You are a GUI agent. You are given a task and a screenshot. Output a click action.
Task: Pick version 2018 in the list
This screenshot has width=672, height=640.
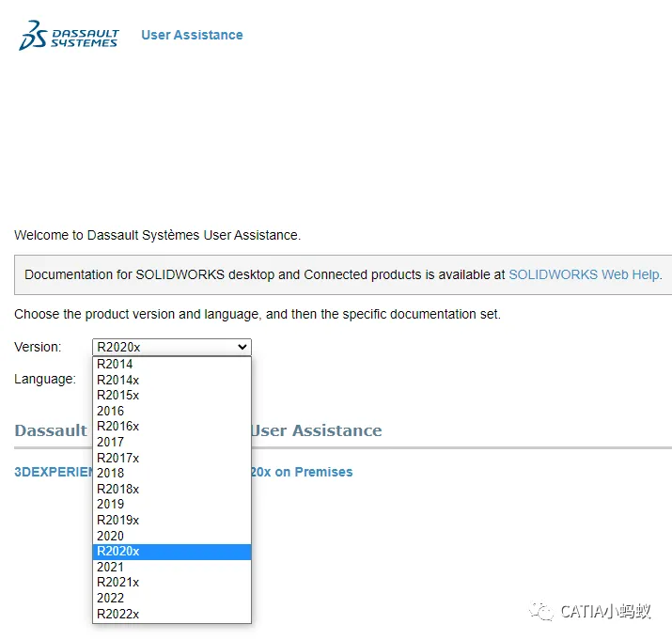coord(171,474)
